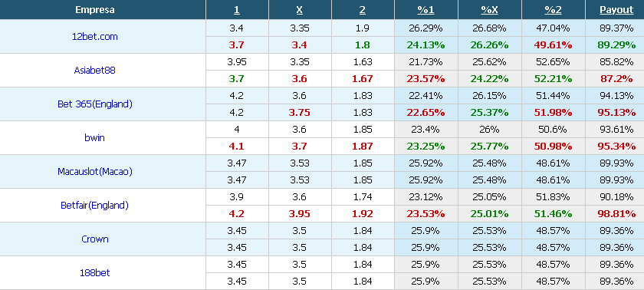Open the Betfair(England) link
The height and width of the screenshot is (290, 644).
95,205
